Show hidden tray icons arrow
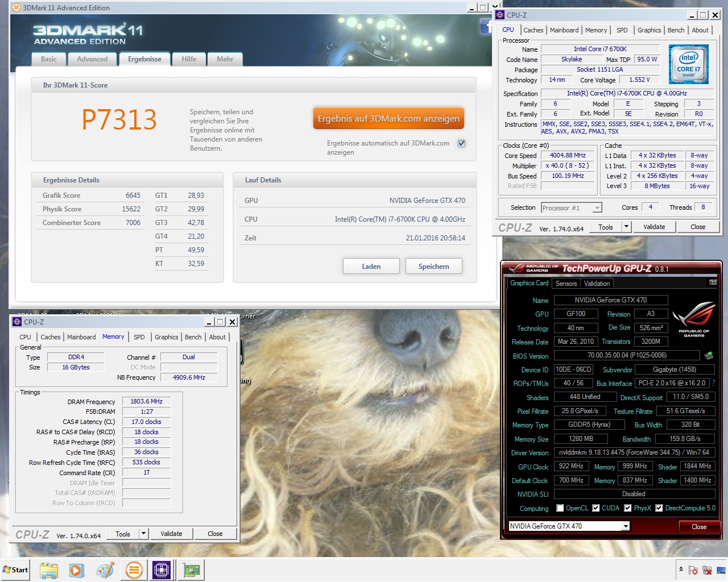The width and height of the screenshot is (728, 582). pos(681,569)
